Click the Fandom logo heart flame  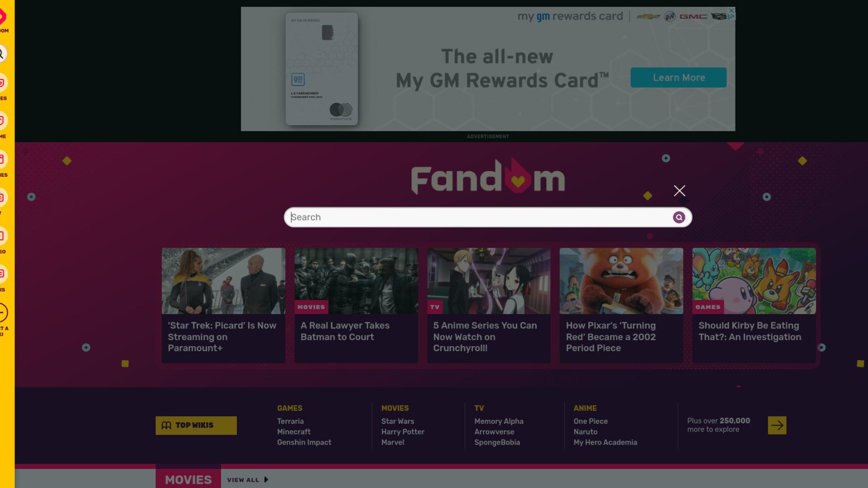[x=518, y=176]
